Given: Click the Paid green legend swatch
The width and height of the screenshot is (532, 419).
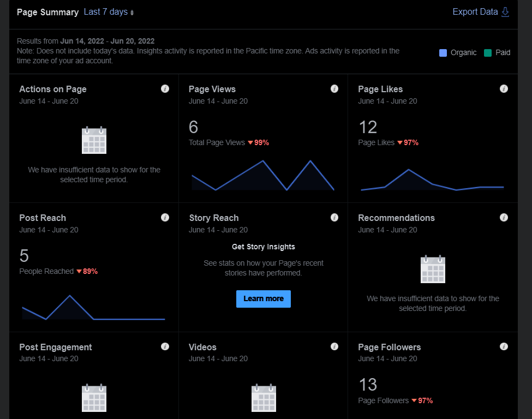Looking at the screenshot, I should (488, 52).
